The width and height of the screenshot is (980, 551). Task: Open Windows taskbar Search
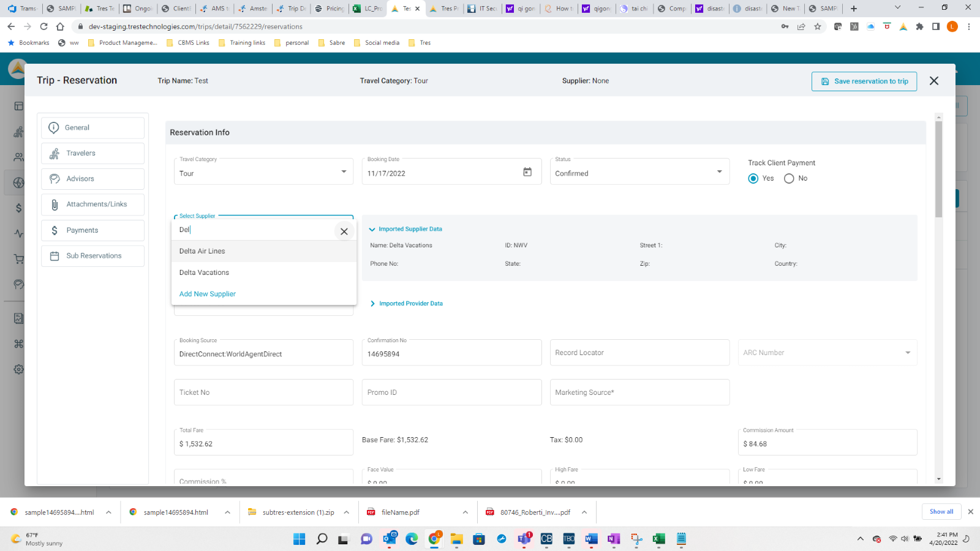322,539
